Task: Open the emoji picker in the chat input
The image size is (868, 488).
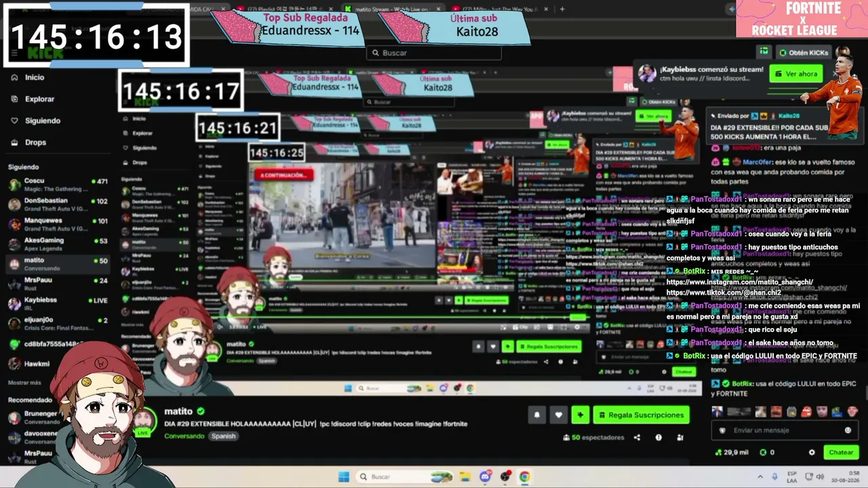Action: [x=848, y=430]
